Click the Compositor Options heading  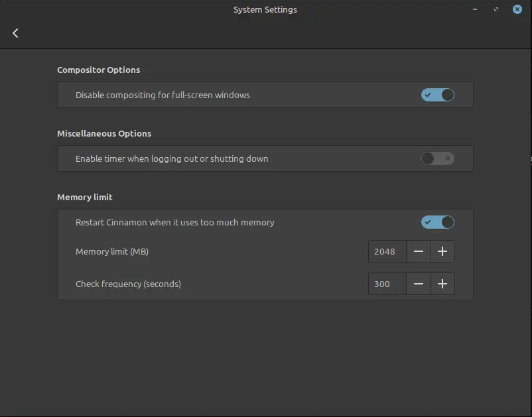click(98, 70)
